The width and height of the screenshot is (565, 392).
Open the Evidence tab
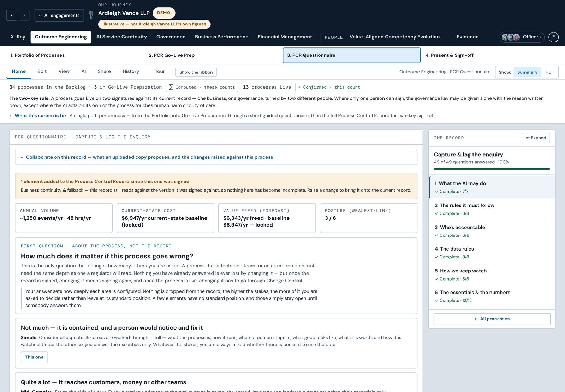[468, 37]
